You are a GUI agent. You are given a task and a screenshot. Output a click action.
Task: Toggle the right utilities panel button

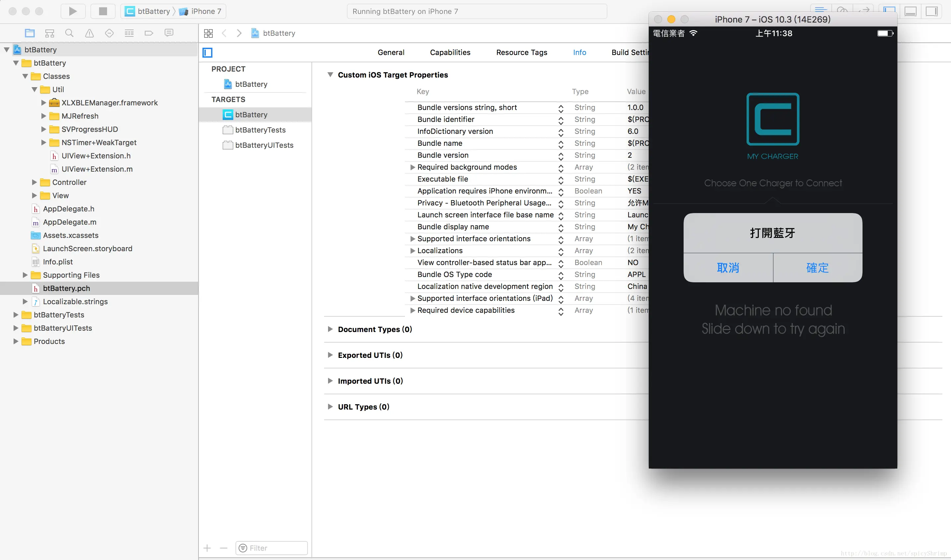(x=932, y=11)
